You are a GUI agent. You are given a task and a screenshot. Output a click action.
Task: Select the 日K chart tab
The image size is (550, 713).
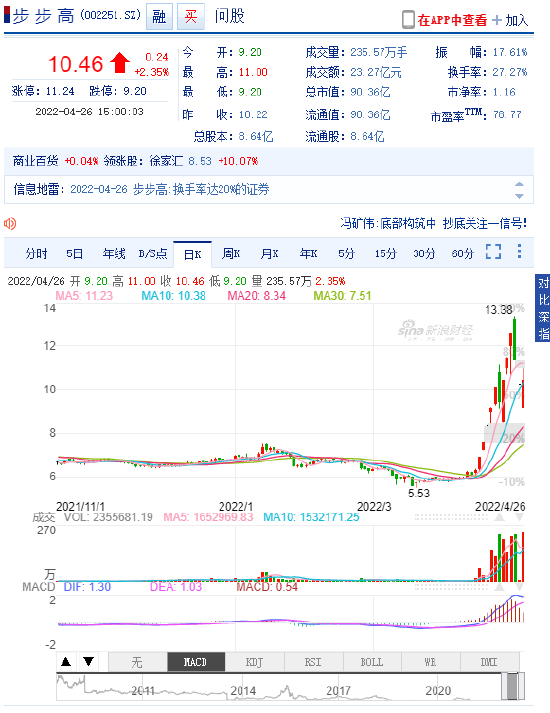click(192, 254)
